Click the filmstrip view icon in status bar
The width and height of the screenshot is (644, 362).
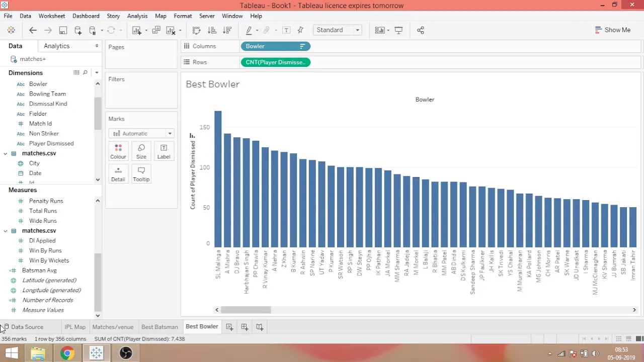click(x=629, y=339)
